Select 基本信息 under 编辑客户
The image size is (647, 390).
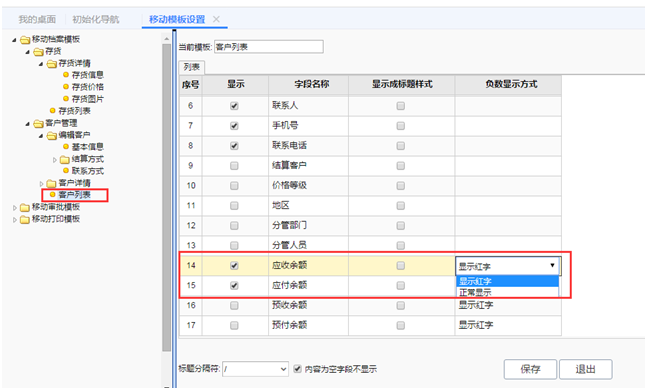[87, 147]
